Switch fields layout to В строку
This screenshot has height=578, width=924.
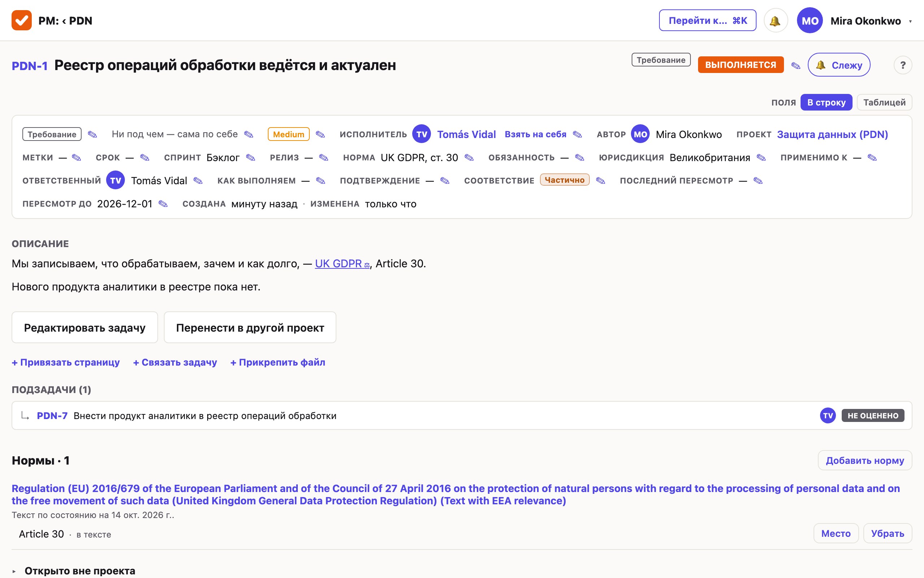(826, 103)
